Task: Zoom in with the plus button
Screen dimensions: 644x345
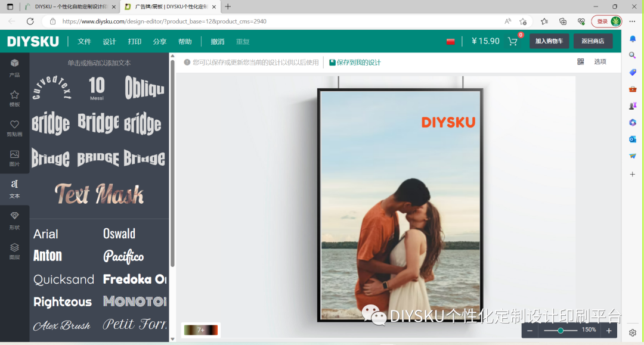Action: tap(609, 331)
